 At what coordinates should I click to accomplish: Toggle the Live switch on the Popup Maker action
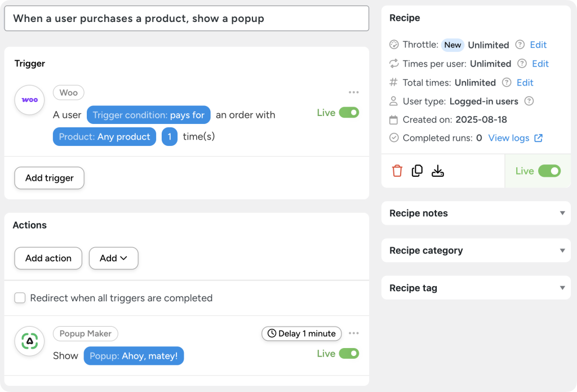pyautogui.click(x=350, y=353)
